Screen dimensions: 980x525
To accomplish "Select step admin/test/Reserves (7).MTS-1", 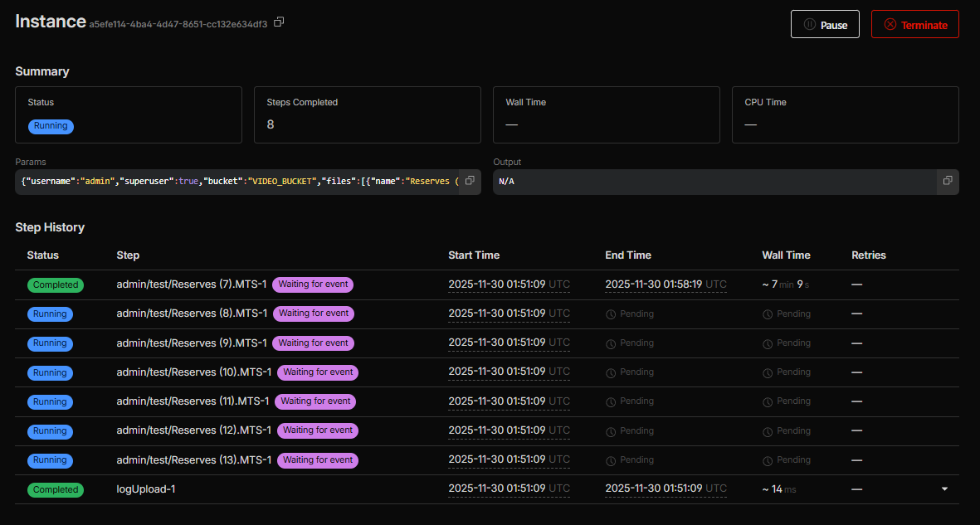I will click(192, 284).
